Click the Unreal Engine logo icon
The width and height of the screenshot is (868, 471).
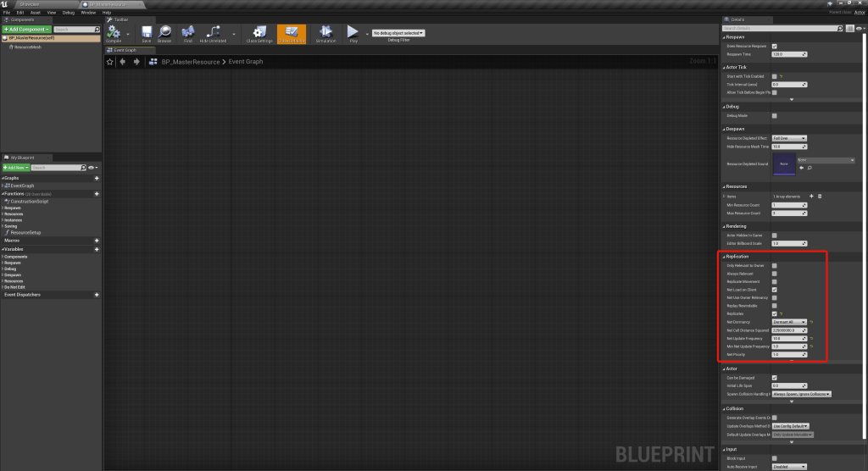coord(4,4)
